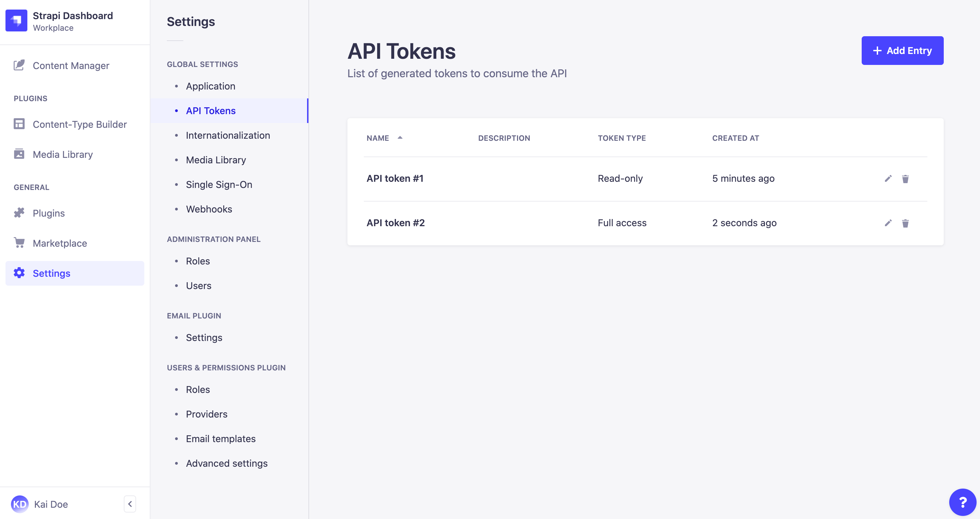Open the help question mark button

point(963,502)
